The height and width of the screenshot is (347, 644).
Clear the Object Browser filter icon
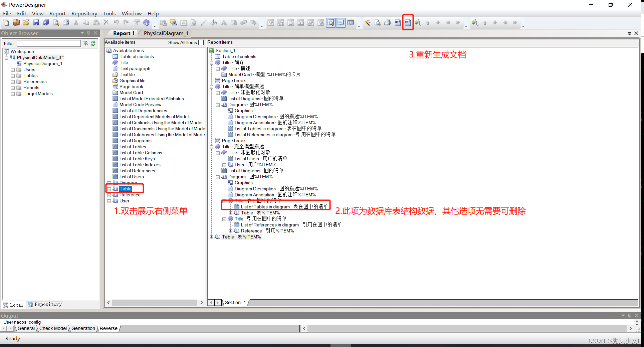(x=86, y=43)
